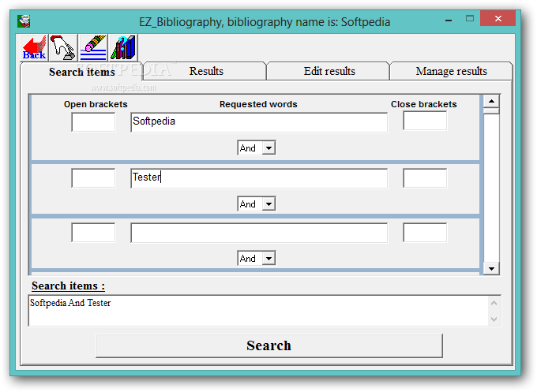The width and height of the screenshot is (537, 392).
Task: Click the Close brackets field in third row
Action: point(425,233)
